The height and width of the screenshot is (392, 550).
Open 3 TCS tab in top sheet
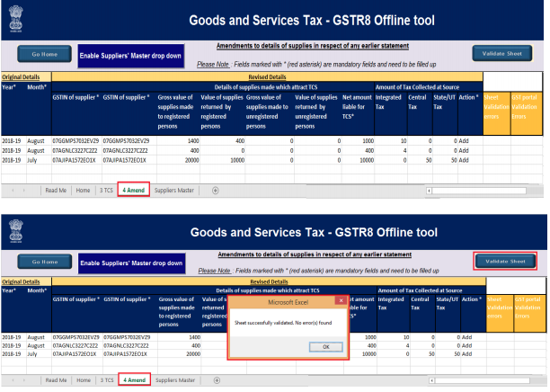click(x=106, y=191)
